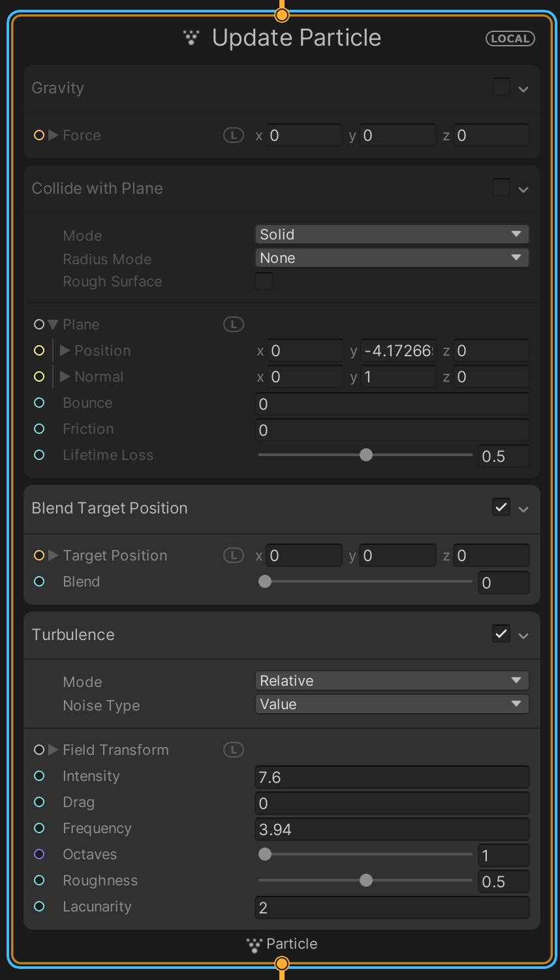The height and width of the screenshot is (980, 560).
Task: Click the space L icon beside Plane
Action: (x=233, y=324)
